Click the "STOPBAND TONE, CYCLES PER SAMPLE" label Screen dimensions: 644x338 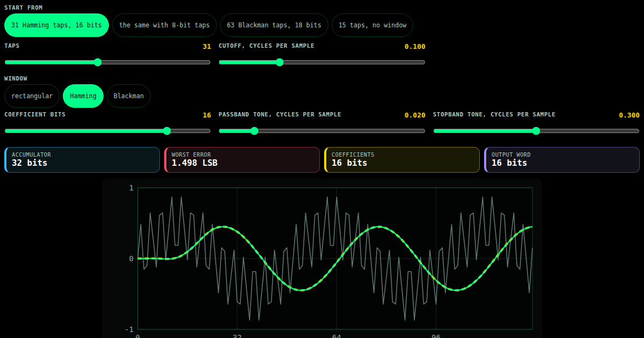click(x=494, y=114)
